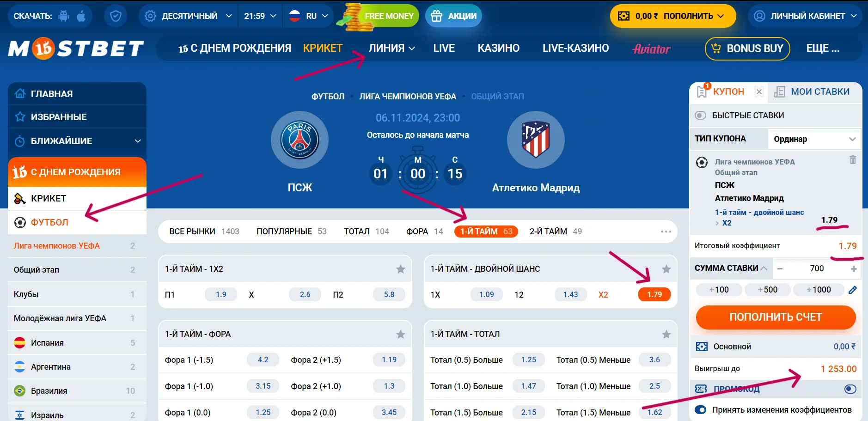The height and width of the screenshot is (421, 868).
Task: Click the shield security icon in header
Action: [116, 16]
